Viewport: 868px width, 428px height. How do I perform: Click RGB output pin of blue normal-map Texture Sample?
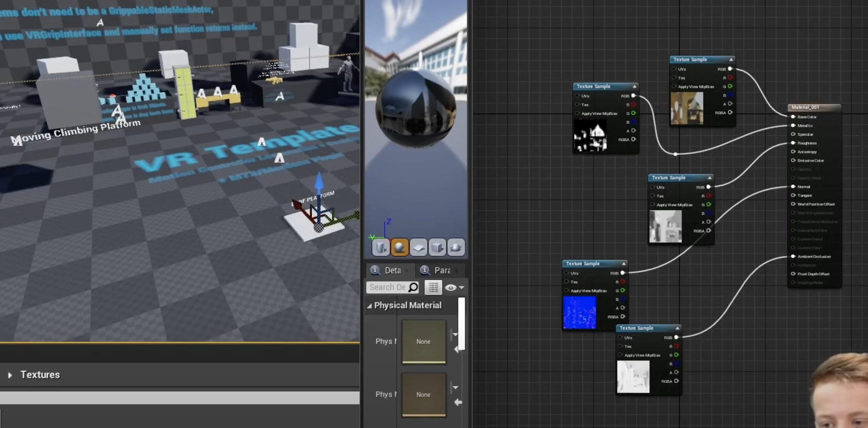623,273
